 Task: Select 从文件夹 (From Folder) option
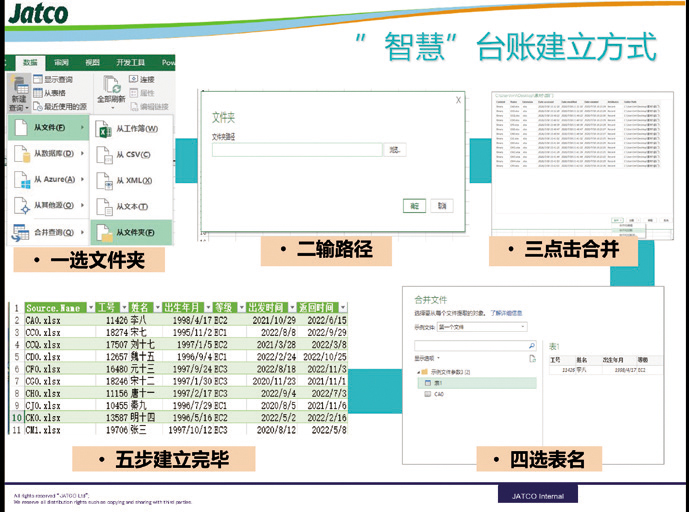tap(103, 233)
